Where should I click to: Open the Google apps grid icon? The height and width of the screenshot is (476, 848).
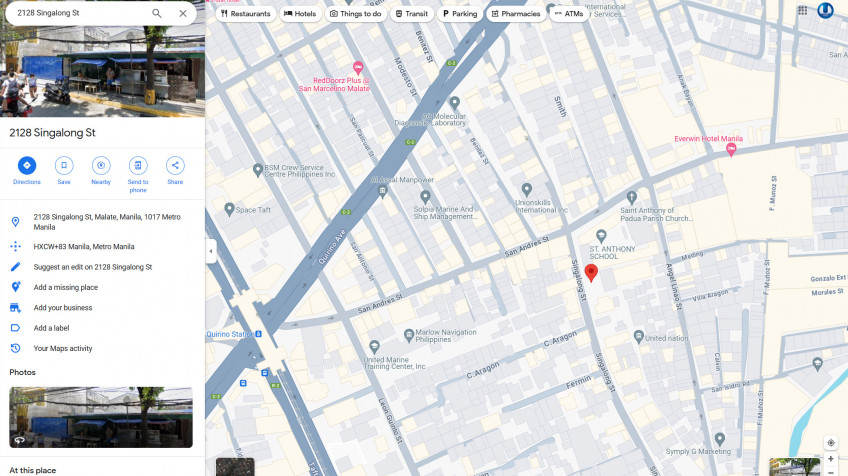pyautogui.click(x=803, y=11)
